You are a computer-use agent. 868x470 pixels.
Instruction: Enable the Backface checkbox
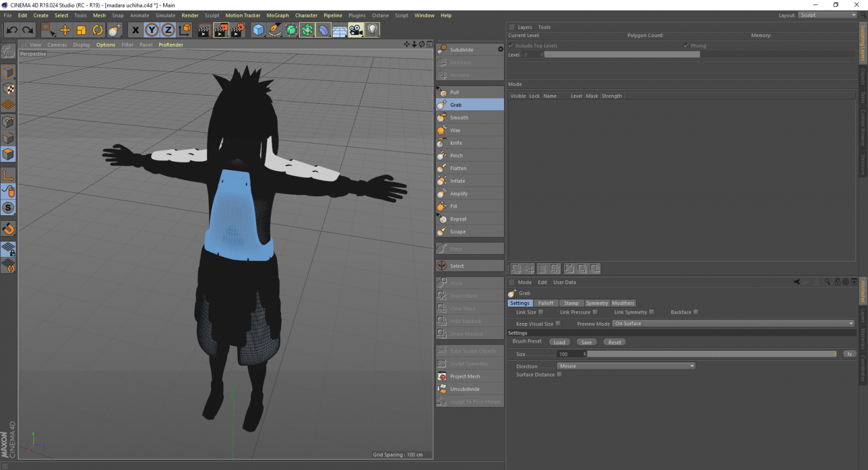(696, 312)
